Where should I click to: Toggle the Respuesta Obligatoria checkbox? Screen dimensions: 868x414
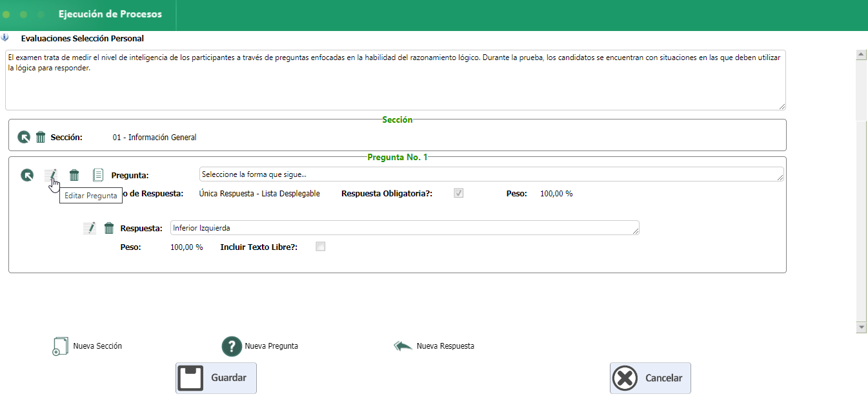pos(459,193)
